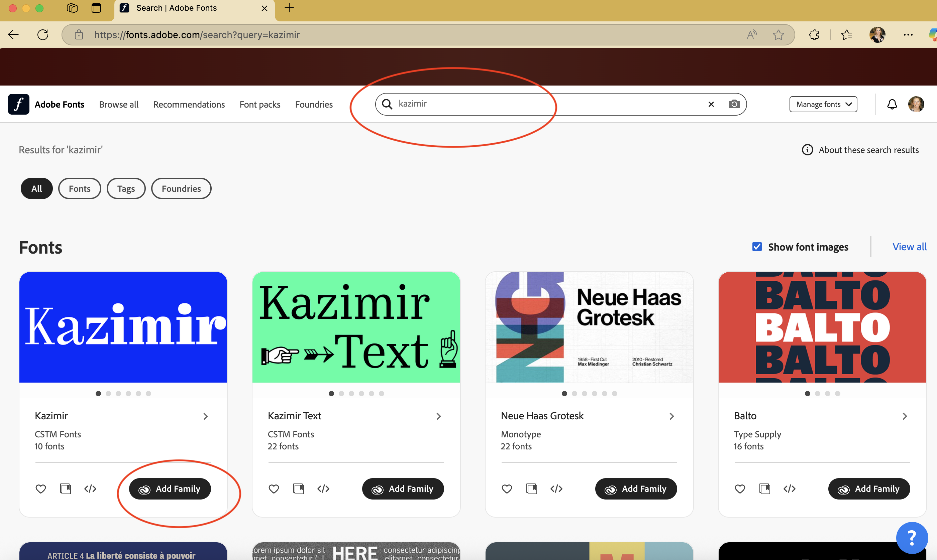The height and width of the screenshot is (560, 937).
Task: Select the Search | Adobe Fonts tab
Action: 194,8
